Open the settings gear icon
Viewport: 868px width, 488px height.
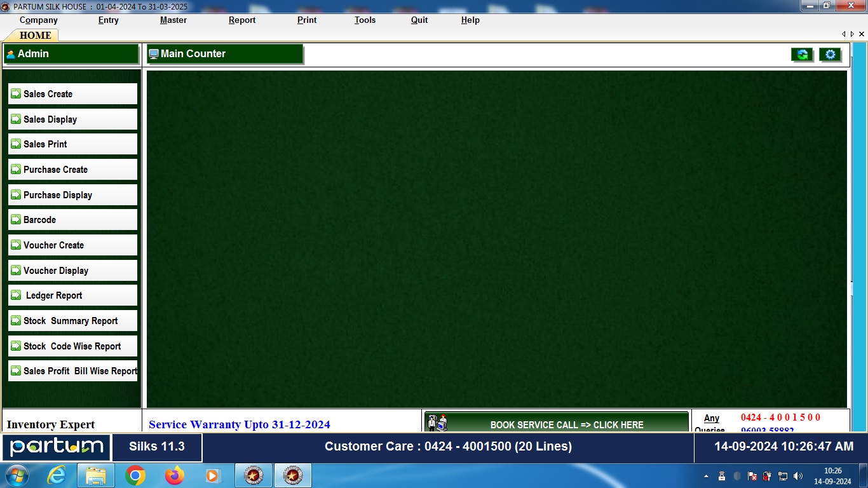[830, 55]
